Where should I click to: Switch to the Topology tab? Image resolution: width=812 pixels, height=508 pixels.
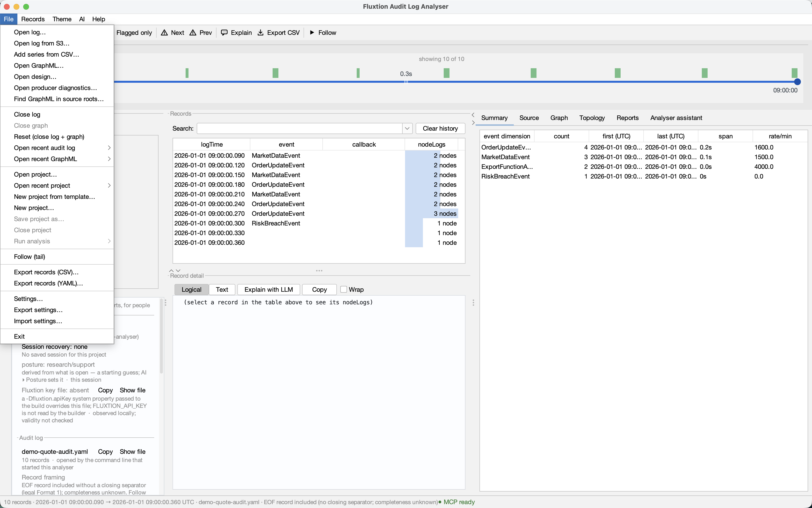[592, 118]
